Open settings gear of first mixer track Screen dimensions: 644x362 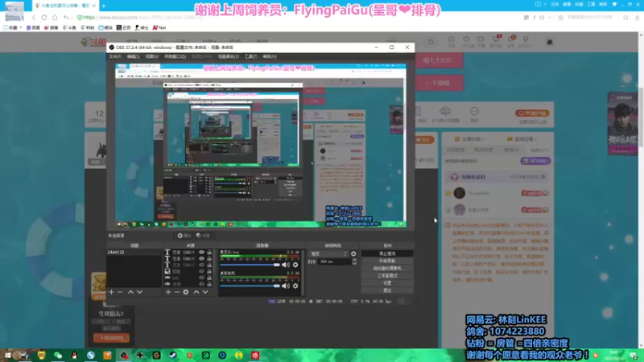coord(295,265)
